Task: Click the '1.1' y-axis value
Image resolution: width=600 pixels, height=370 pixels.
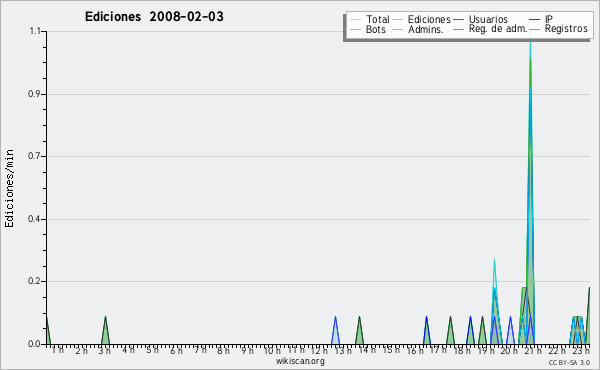Action: click(35, 31)
